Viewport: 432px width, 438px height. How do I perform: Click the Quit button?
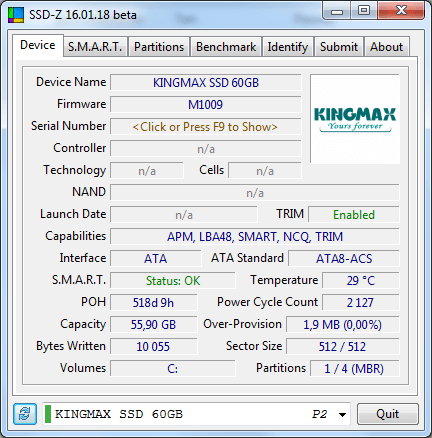388,414
